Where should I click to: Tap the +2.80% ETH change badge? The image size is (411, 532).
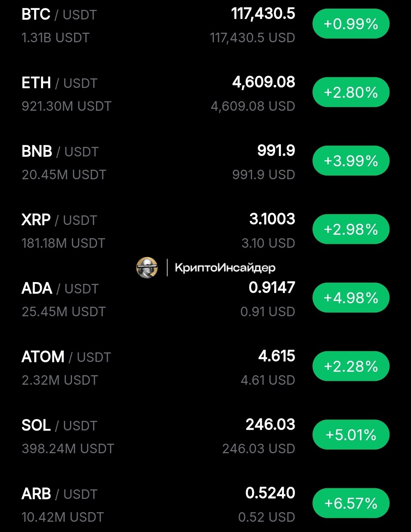[x=351, y=92]
